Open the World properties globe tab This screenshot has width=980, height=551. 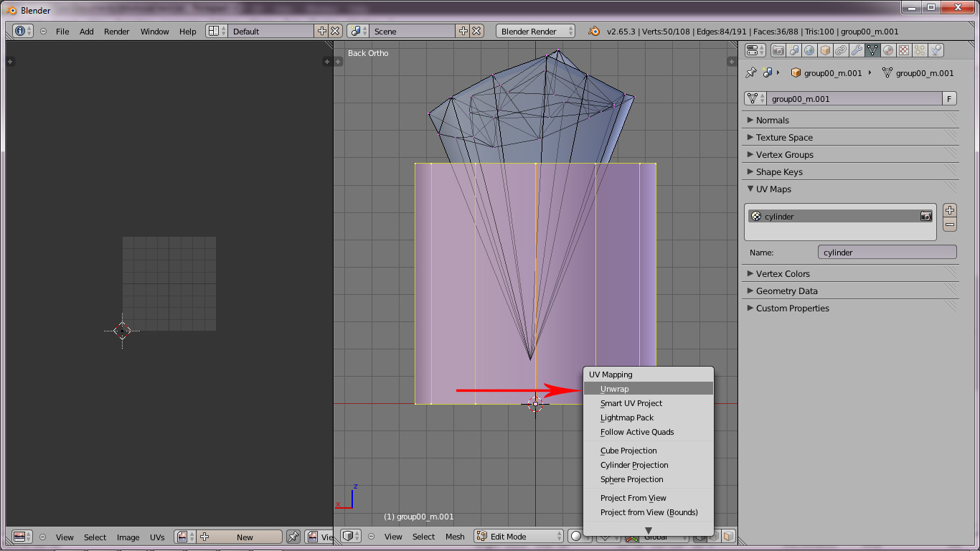(x=809, y=50)
